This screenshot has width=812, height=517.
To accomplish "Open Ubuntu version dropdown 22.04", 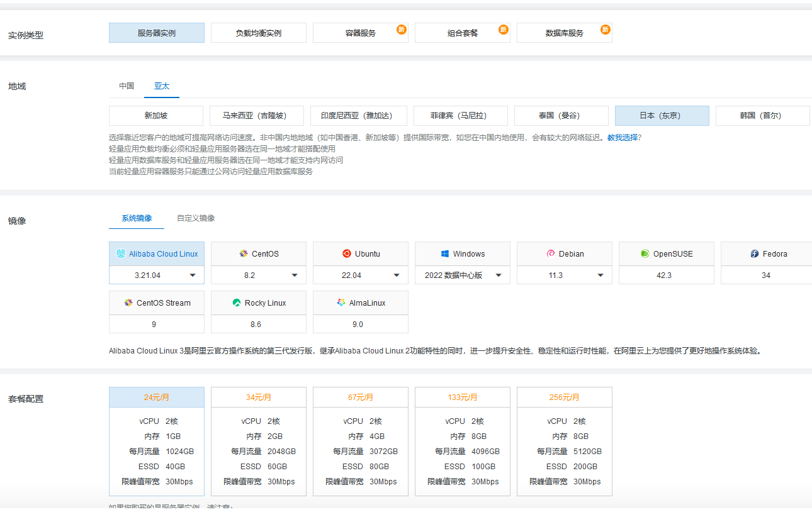I will click(x=361, y=275).
